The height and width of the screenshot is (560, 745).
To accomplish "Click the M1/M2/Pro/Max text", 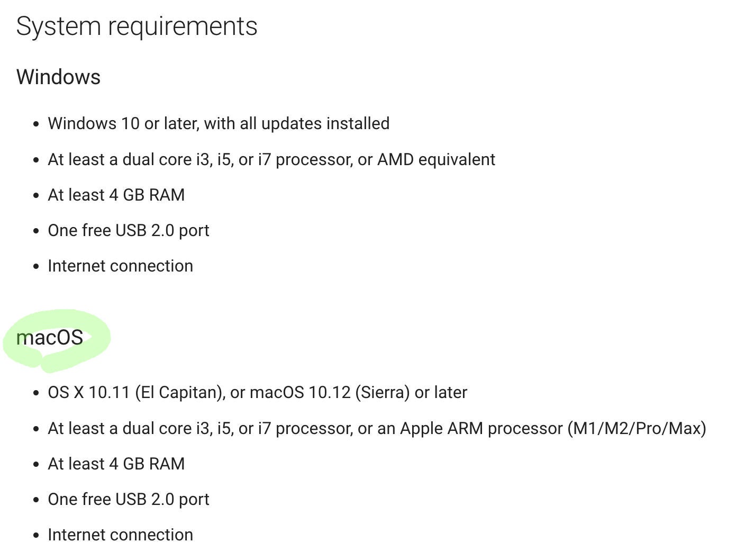I will tap(637, 429).
